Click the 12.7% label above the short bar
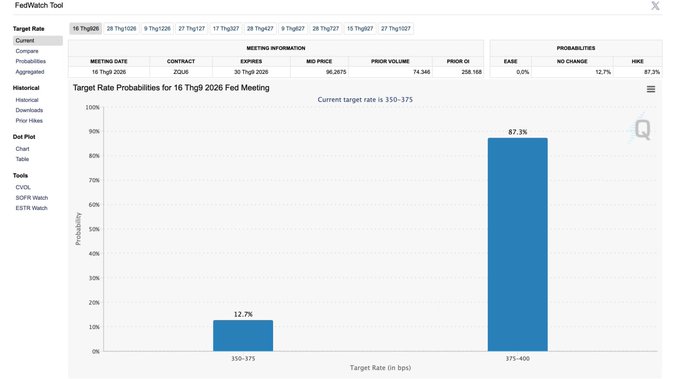Image resolution: width=680 pixels, height=379 pixels. [x=243, y=314]
